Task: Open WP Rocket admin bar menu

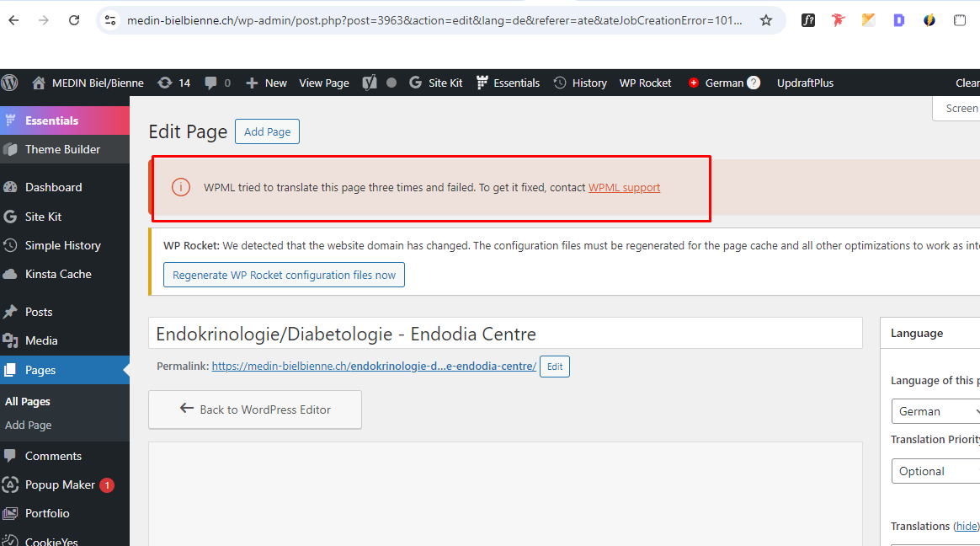Action: pos(645,83)
